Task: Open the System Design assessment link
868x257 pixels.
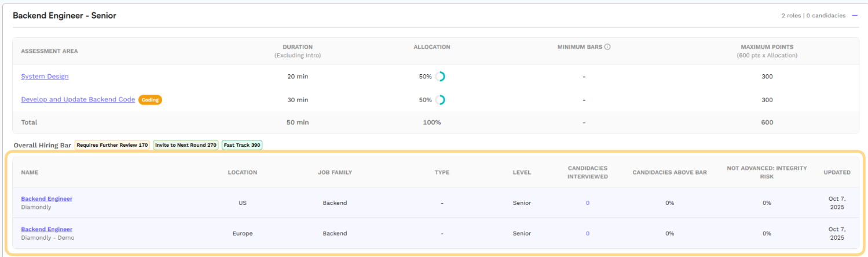Action: tap(45, 77)
